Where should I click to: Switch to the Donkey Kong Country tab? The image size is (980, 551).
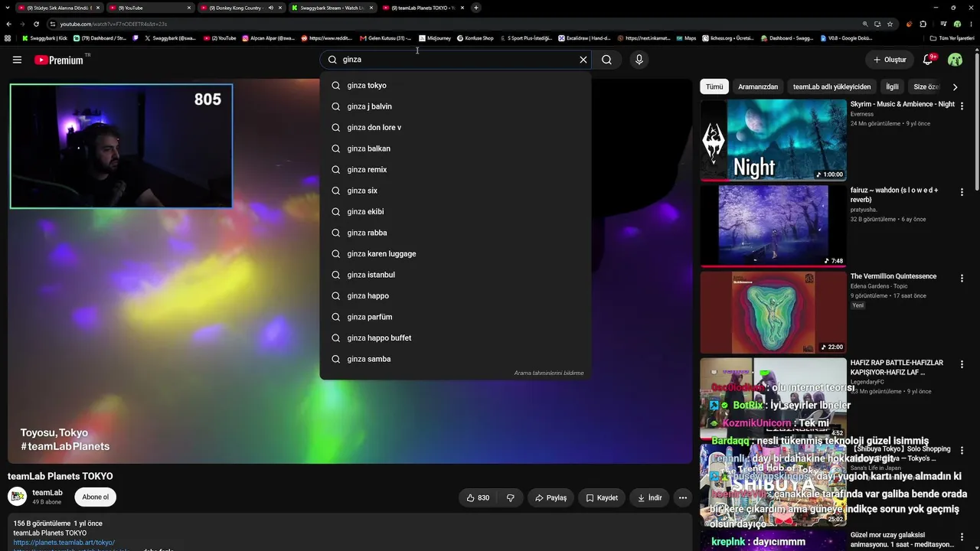tap(240, 8)
